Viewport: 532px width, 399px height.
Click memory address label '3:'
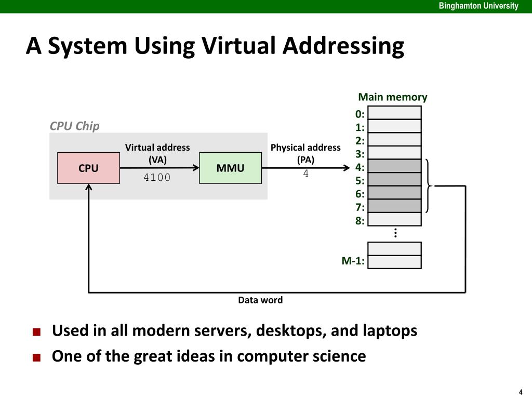click(360, 154)
